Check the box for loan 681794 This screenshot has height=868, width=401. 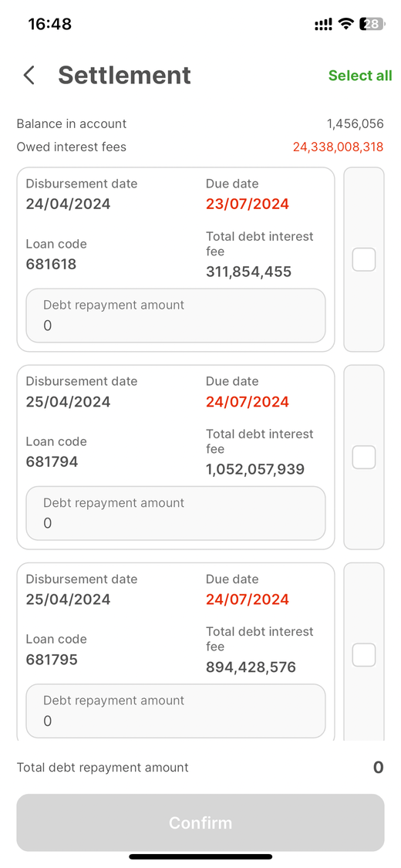364,458
